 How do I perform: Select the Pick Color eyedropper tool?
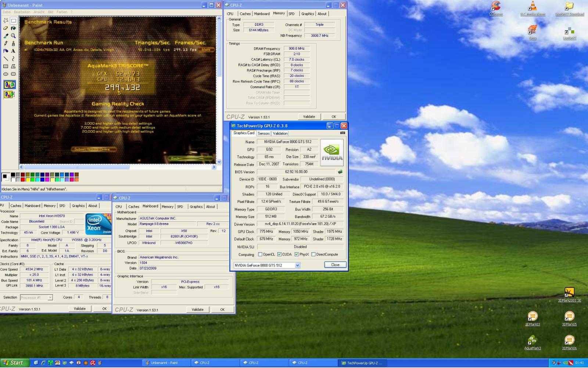[6, 36]
